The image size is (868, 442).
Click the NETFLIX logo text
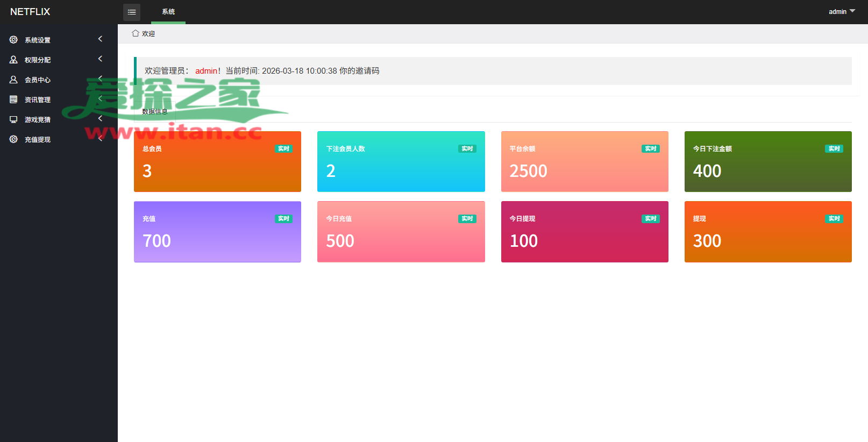click(x=30, y=12)
